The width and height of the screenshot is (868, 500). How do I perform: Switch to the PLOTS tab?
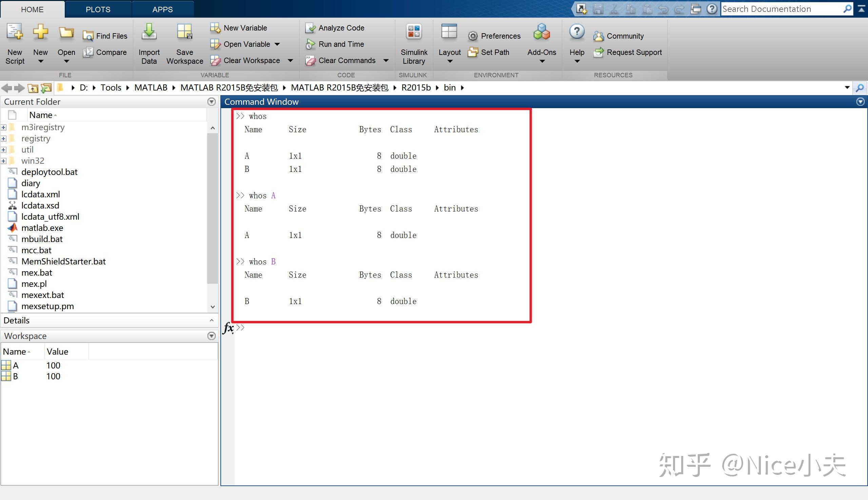point(98,9)
